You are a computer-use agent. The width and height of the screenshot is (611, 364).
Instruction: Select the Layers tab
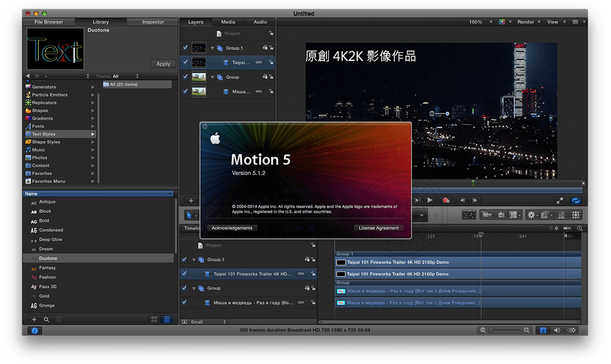pos(196,22)
